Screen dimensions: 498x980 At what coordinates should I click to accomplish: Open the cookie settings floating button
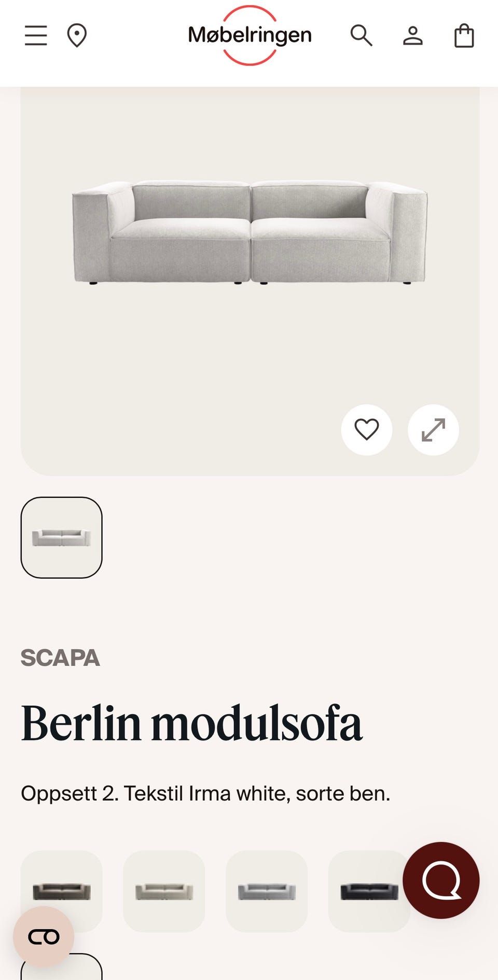click(44, 937)
